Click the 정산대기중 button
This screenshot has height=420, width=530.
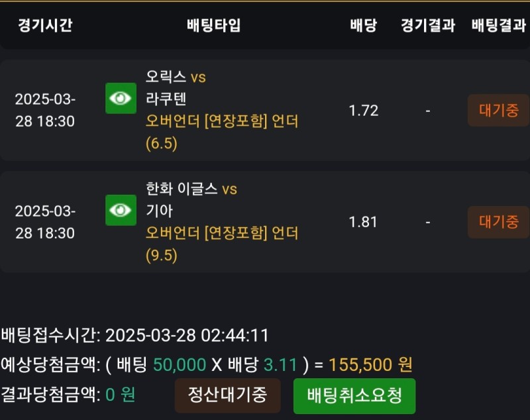point(227,395)
